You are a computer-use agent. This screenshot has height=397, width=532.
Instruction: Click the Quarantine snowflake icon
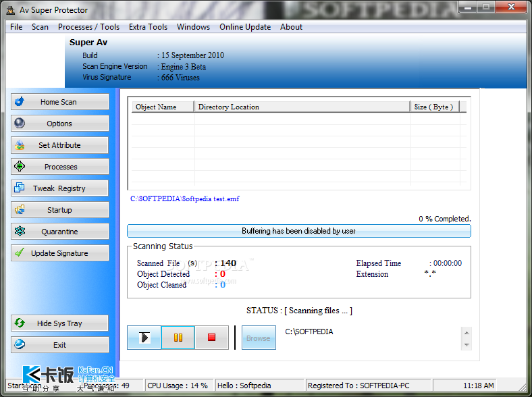tap(20, 231)
